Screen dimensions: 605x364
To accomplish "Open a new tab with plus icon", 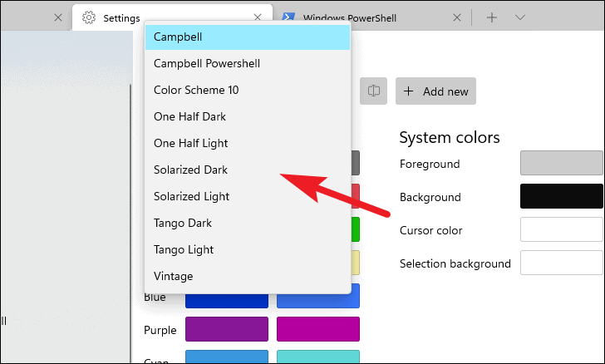I will click(x=492, y=17).
